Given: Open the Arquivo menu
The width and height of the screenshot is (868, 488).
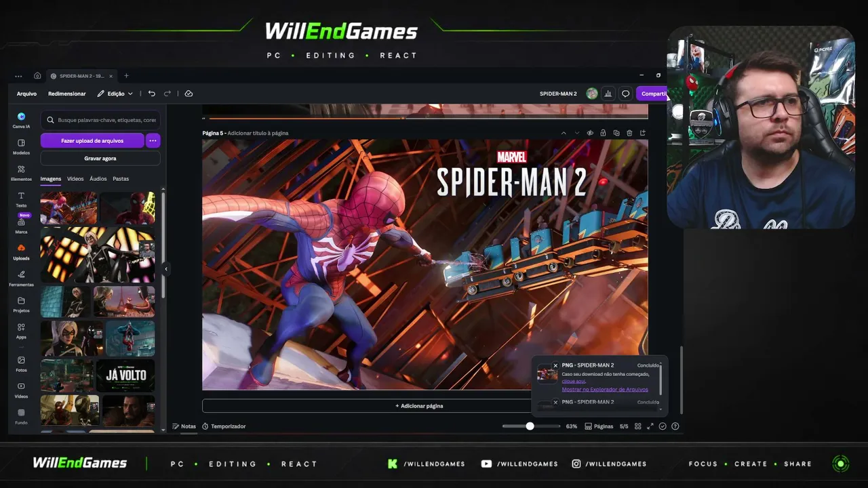Looking at the screenshot, I should 26,94.
